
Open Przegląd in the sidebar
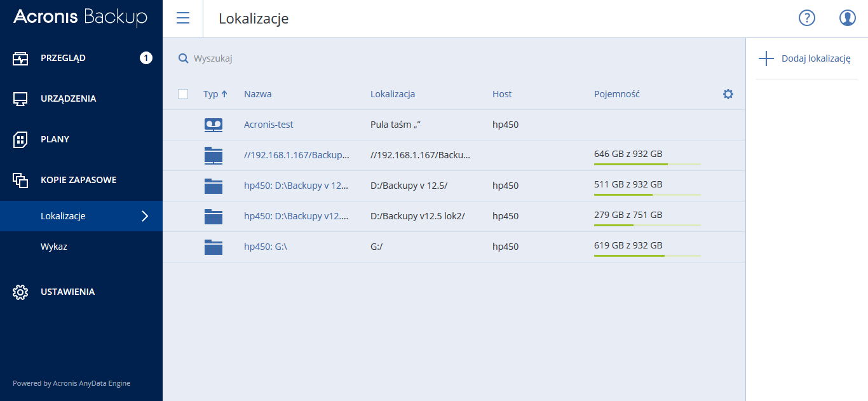(63, 58)
